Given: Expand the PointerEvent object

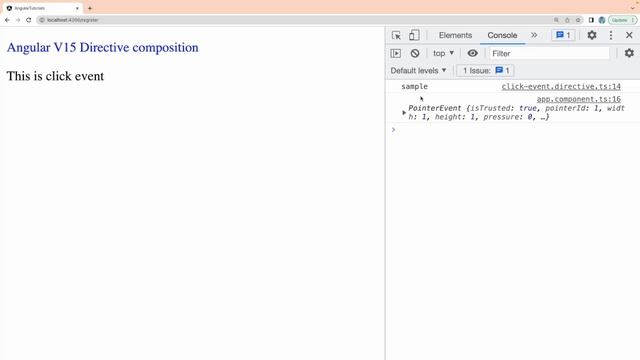Looking at the screenshot, I should [x=404, y=112].
